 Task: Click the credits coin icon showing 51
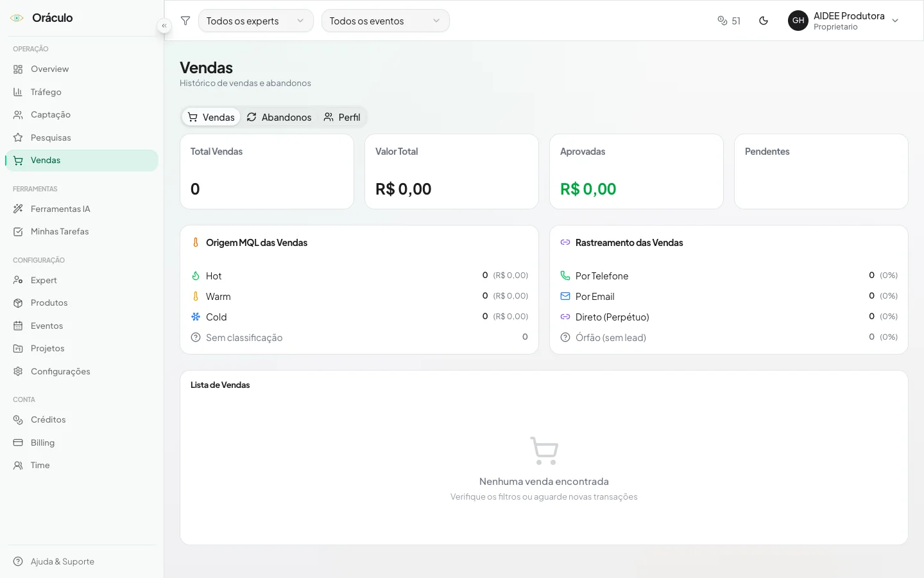(x=723, y=21)
